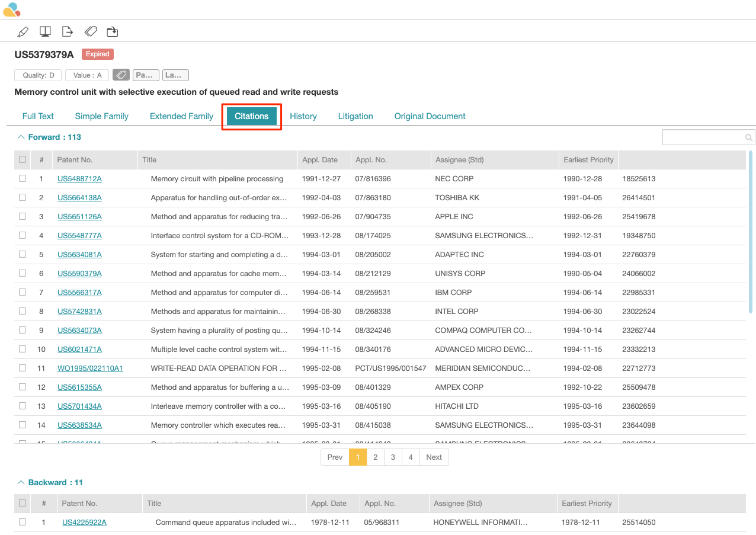This screenshot has width=756, height=535.
Task: Click the Prev pagination button
Action: tap(335, 457)
